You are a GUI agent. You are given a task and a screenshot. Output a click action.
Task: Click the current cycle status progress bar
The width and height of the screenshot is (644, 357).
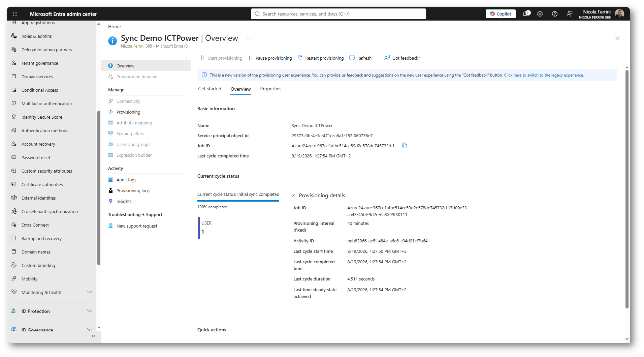click(x=238, y=201)
